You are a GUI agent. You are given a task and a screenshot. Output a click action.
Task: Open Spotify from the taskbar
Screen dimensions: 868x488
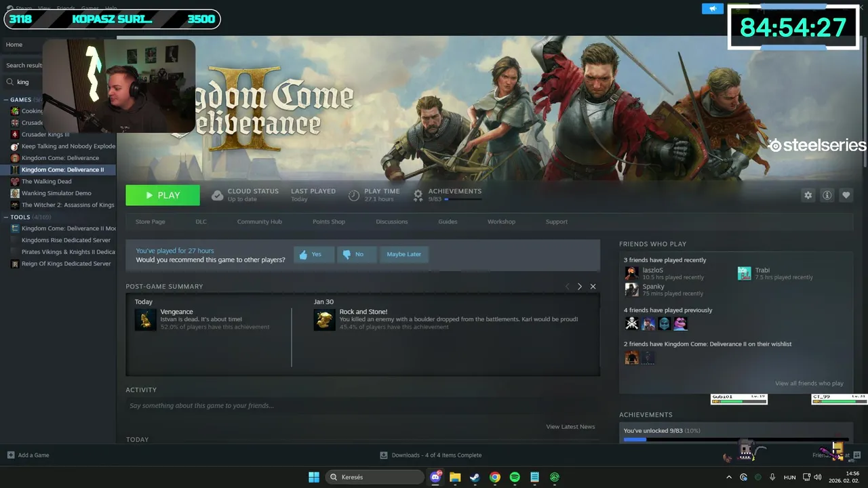coord(515,477)
